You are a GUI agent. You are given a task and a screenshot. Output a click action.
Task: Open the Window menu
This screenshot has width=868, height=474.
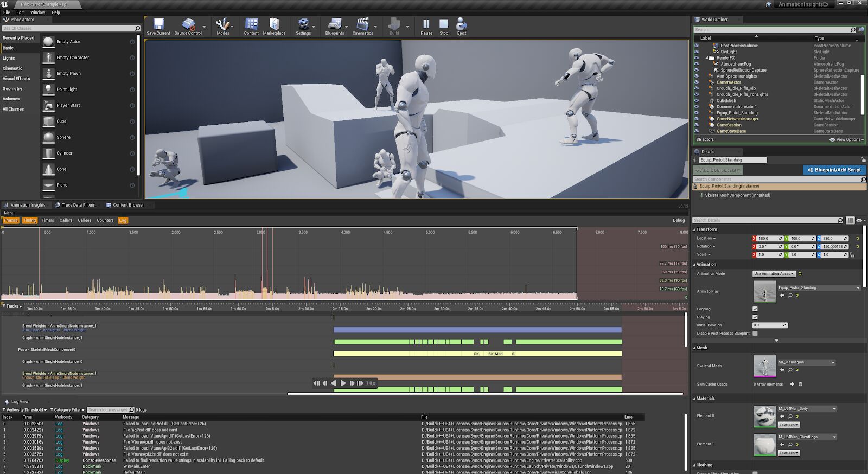37,12
